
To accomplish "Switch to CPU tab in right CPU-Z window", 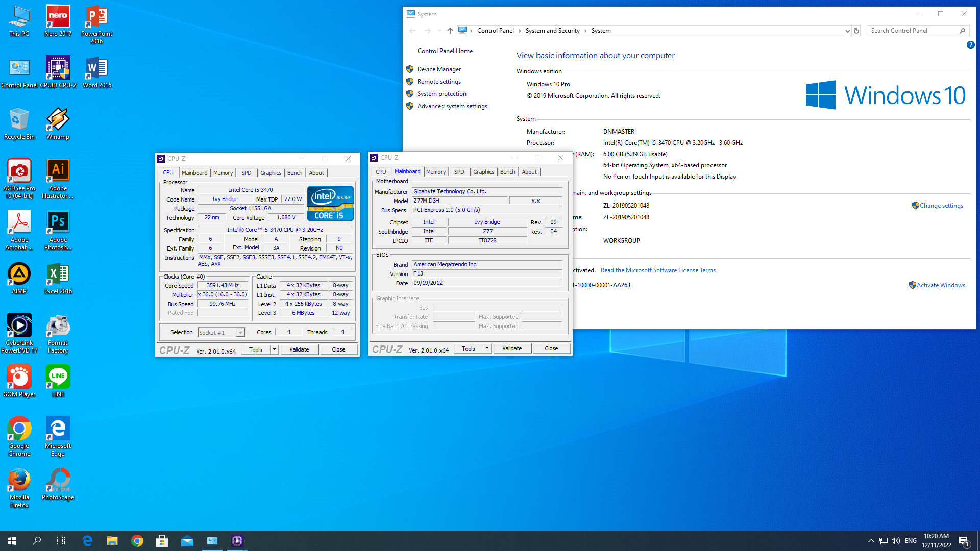I will (381, 172).
